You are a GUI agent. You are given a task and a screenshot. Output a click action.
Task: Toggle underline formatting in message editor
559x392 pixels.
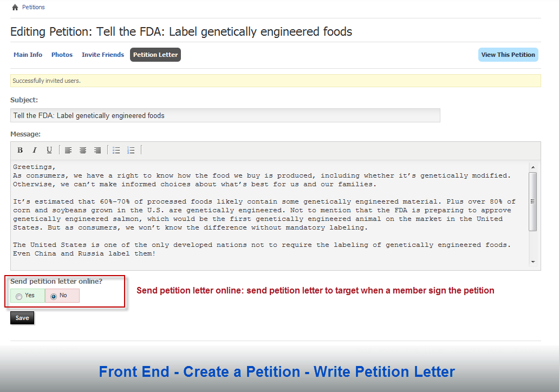click(49, 150)
